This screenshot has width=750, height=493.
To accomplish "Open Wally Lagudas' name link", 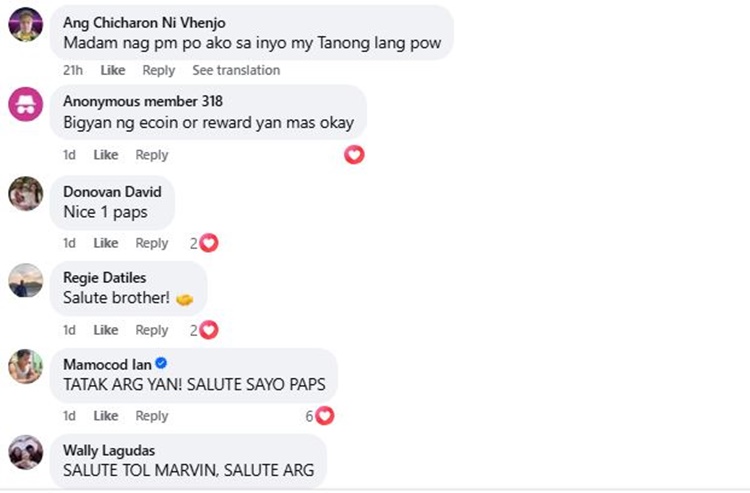I will tap(109, 450).
